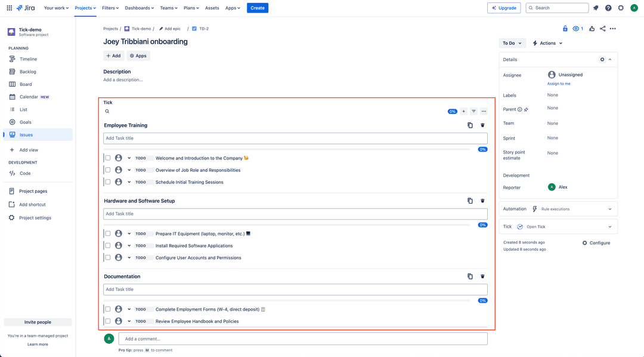Delete the Employee Training checklist via trash icon
The width and height of the screenshot is (644, 357).
click(x=482, y=125)
